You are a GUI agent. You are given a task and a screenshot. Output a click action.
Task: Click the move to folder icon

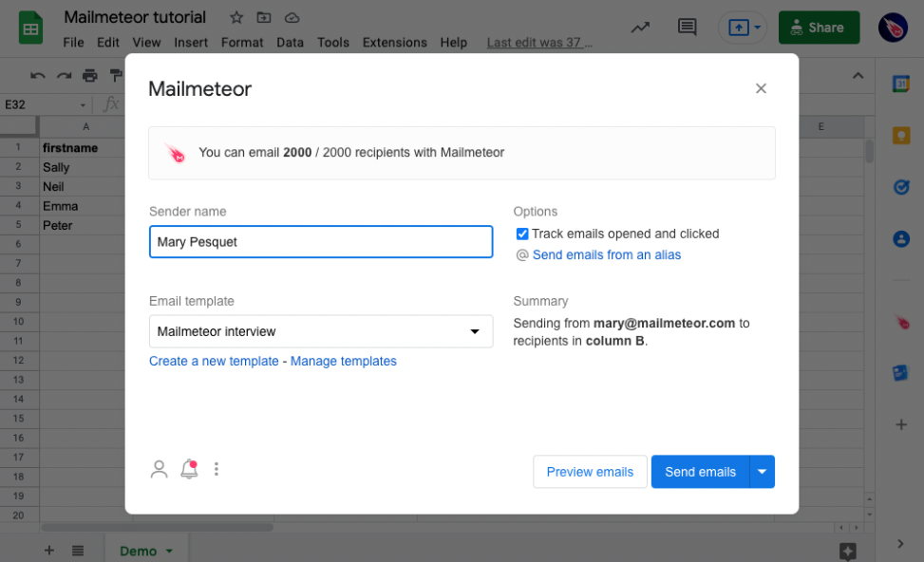point(264,18)
